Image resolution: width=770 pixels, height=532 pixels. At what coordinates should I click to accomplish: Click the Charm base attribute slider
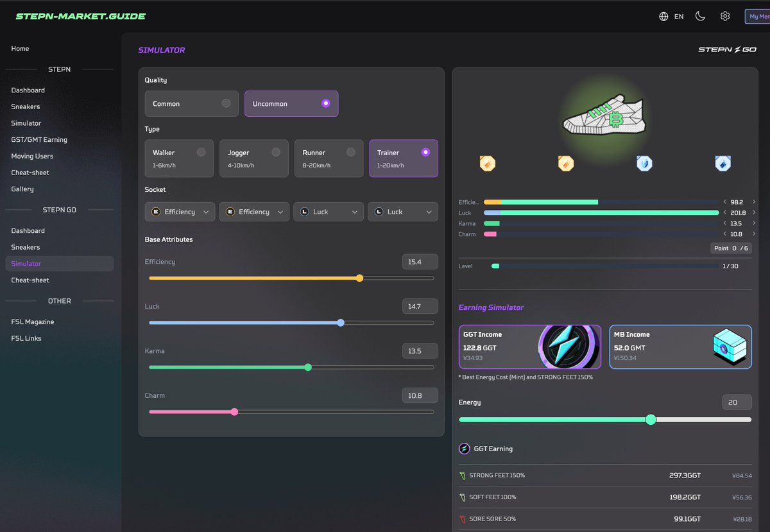pyautogui.click(x=291, y=412)
